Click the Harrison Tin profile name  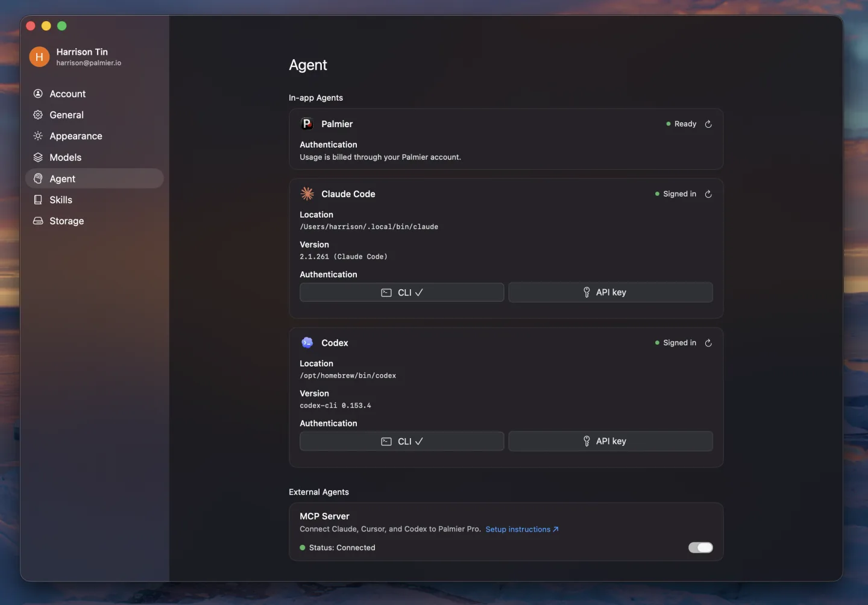point(82,52)
